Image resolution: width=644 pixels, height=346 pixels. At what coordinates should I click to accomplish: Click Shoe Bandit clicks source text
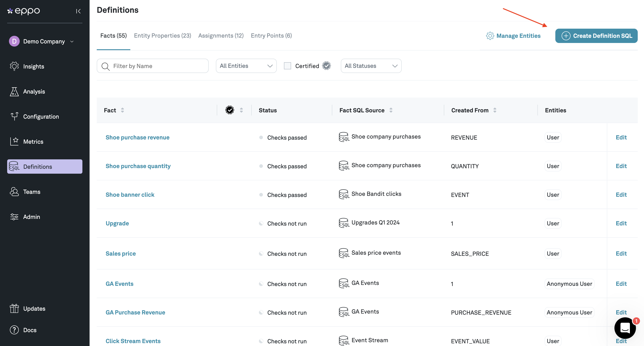click(376, 194)
